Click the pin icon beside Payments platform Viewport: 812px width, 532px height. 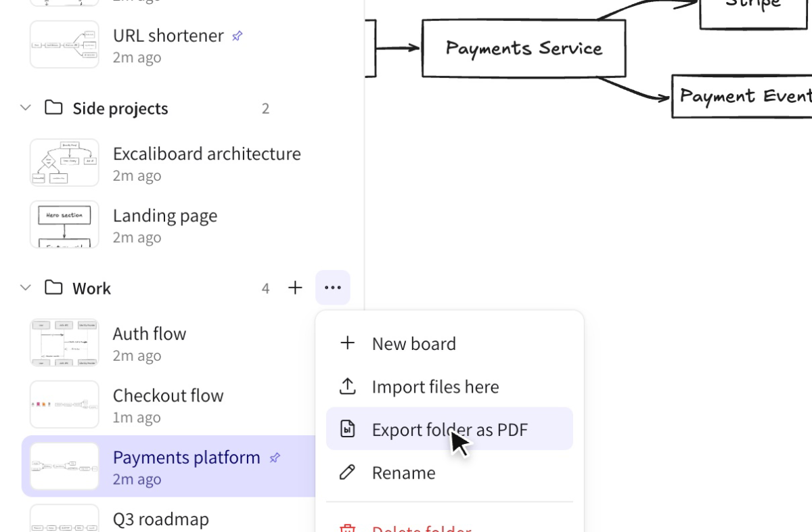click(x=274, y=458)
